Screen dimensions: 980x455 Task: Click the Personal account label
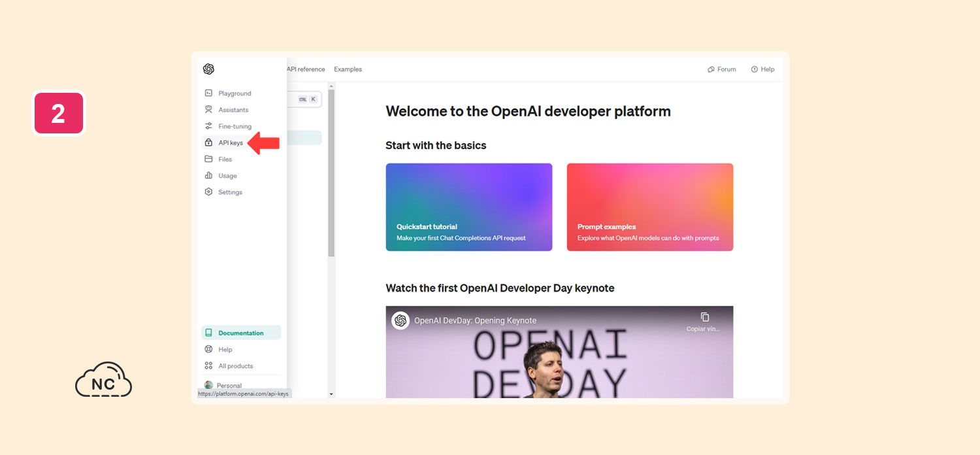(x=229, y=386)
